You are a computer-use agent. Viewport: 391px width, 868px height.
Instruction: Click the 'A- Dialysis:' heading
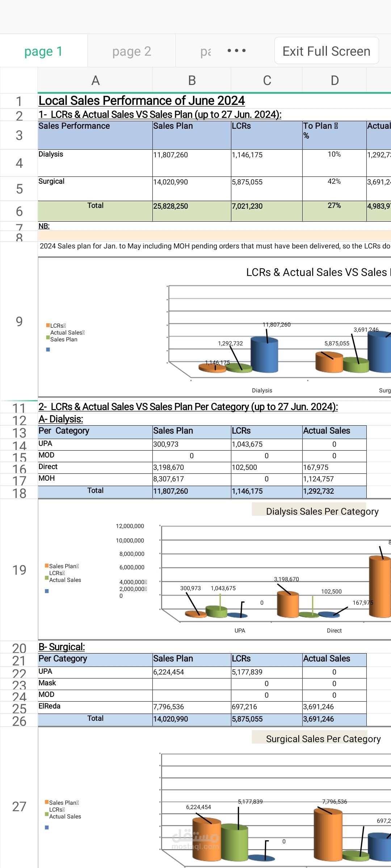point(61,419)
